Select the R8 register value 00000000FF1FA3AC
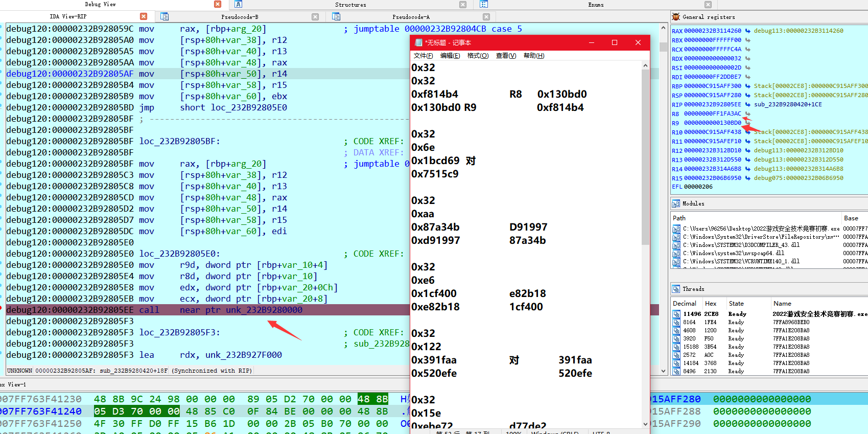Image resolution: width=868 pixels, height=434 pixels. (713, 113)
